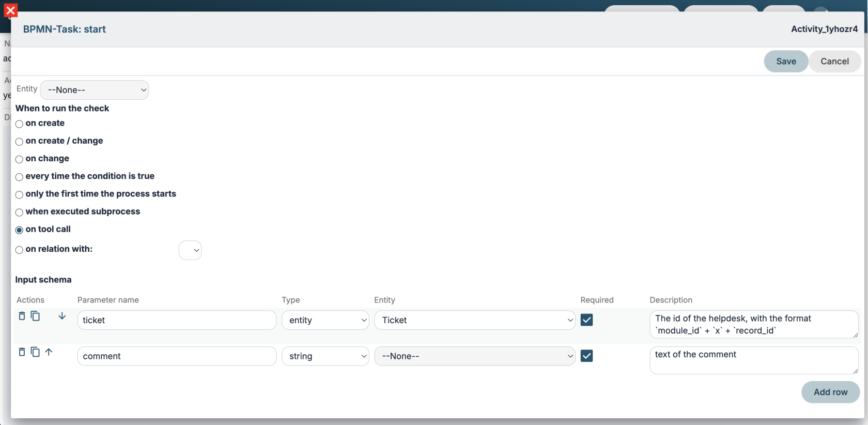Screen dimensions: 868x425
Task: Click the 'Type' column header
Action: 291,300
